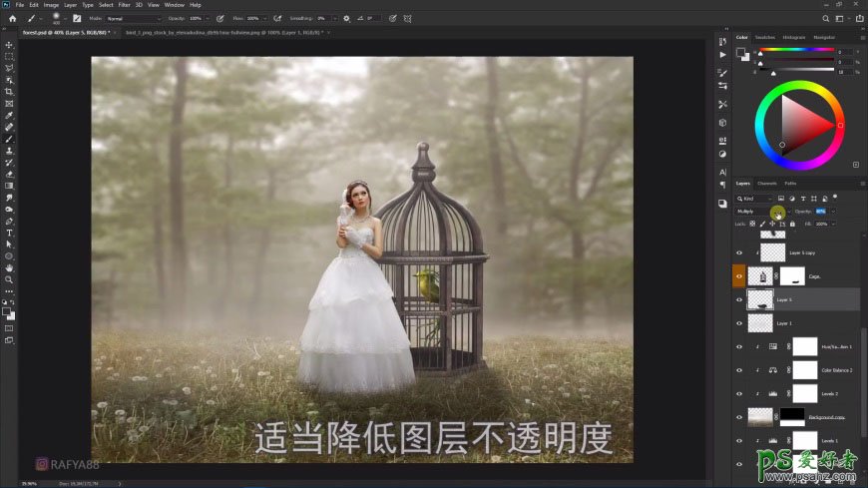This screenshot has height=488, width=868.
Task: Open the brush preset picker dropdown
Action: click(x=65, y=18)
